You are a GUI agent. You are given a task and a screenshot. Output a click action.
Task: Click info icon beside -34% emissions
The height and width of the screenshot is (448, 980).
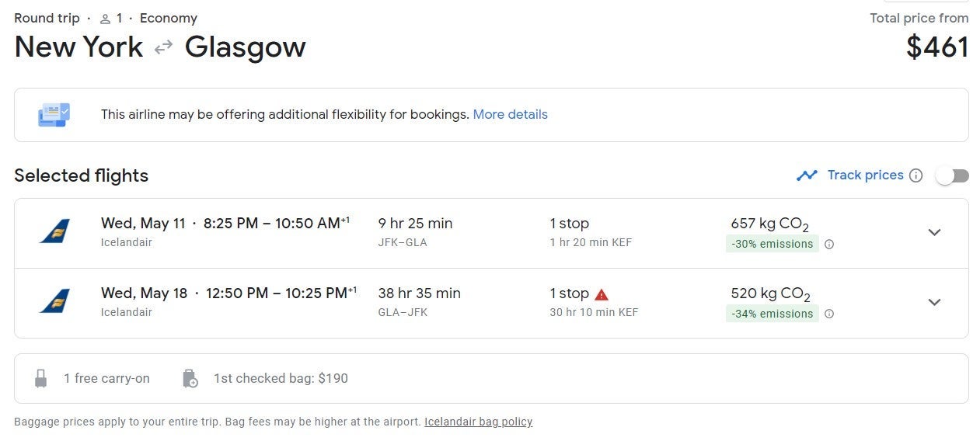829,314
